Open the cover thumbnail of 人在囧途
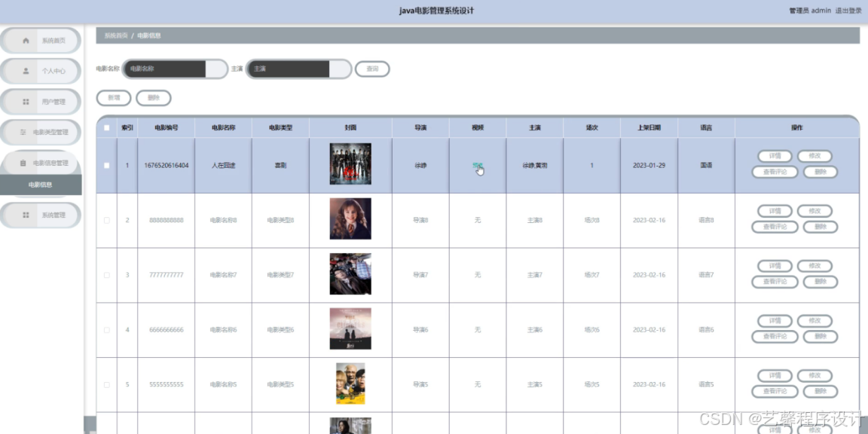The image size is (868, 434). (350, 164)
